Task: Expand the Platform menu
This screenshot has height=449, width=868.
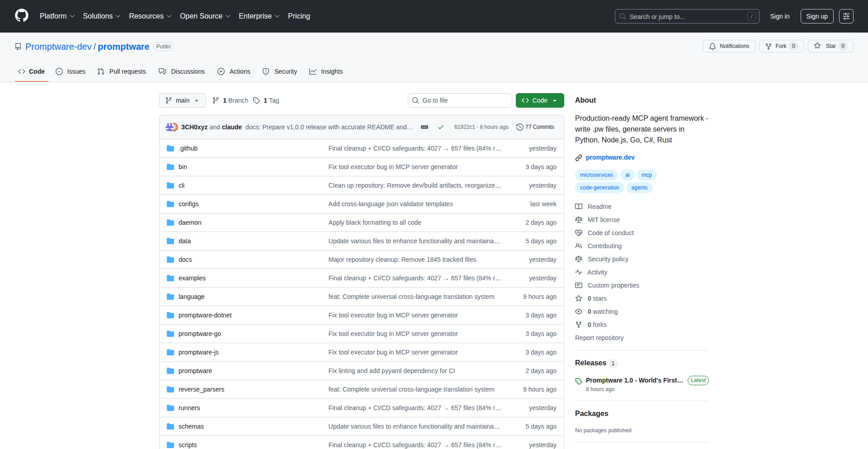Action: point(57,16)
